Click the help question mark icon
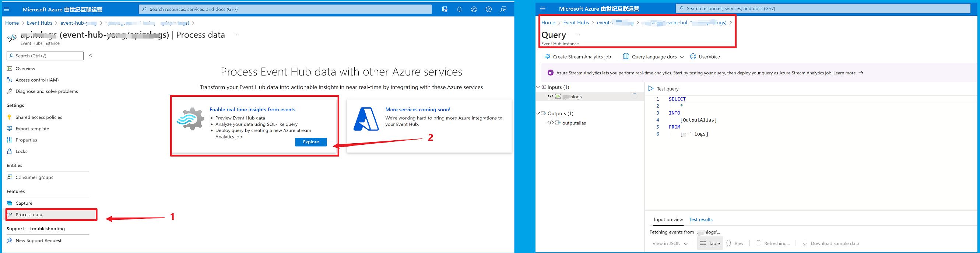The image size is (980, 253). [x=488, y=9]
